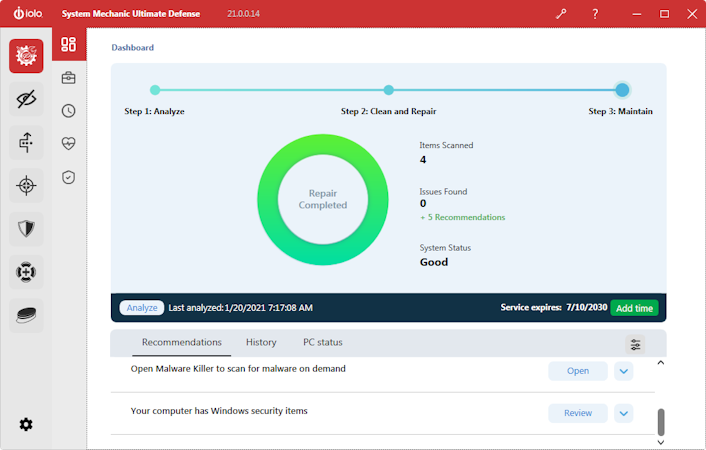This screenshot has height=450, width=706.
Task: Open Search and Recover lifebuoy module
Action: pos(26,272)
